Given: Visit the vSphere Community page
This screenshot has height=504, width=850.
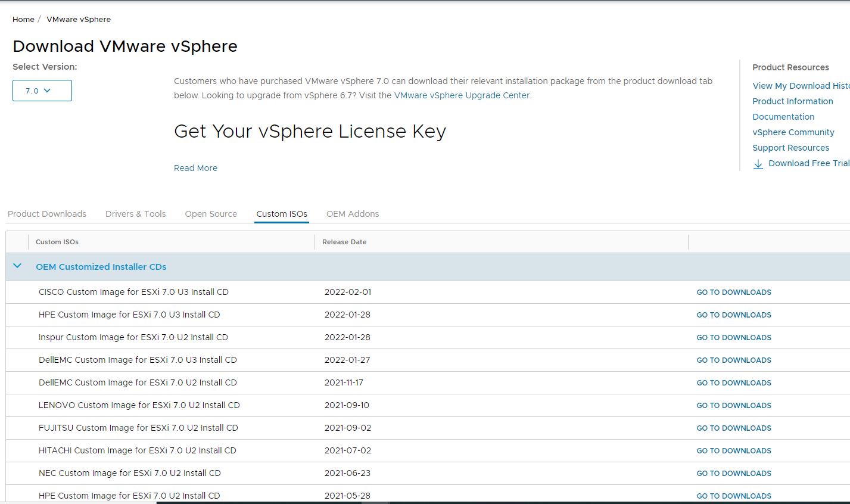Looking at the screenshot, I should [793, 132].
